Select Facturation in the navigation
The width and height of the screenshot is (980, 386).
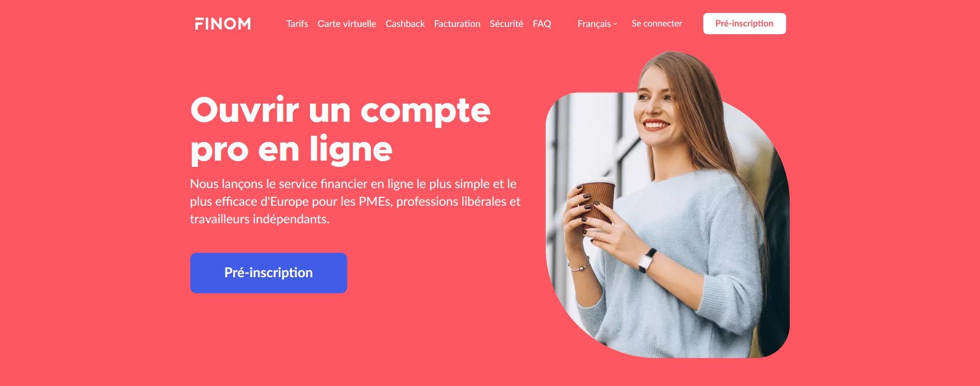point(457,24)
